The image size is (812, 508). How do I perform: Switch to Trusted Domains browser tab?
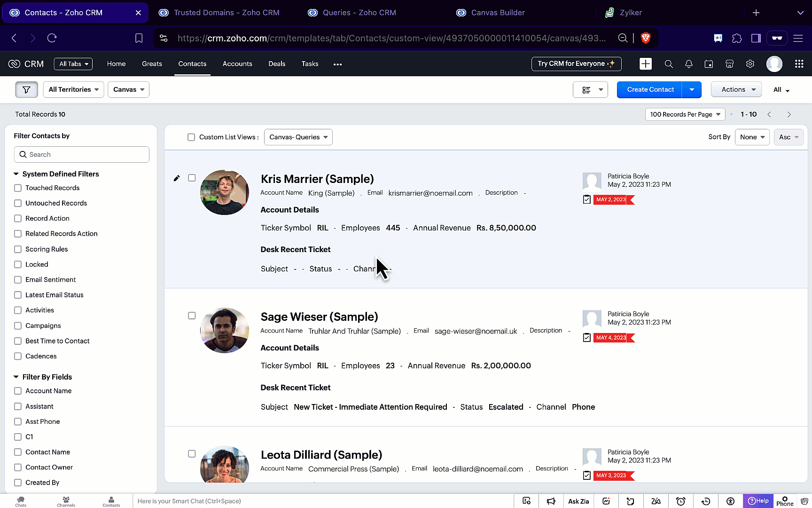pos(219,13)
